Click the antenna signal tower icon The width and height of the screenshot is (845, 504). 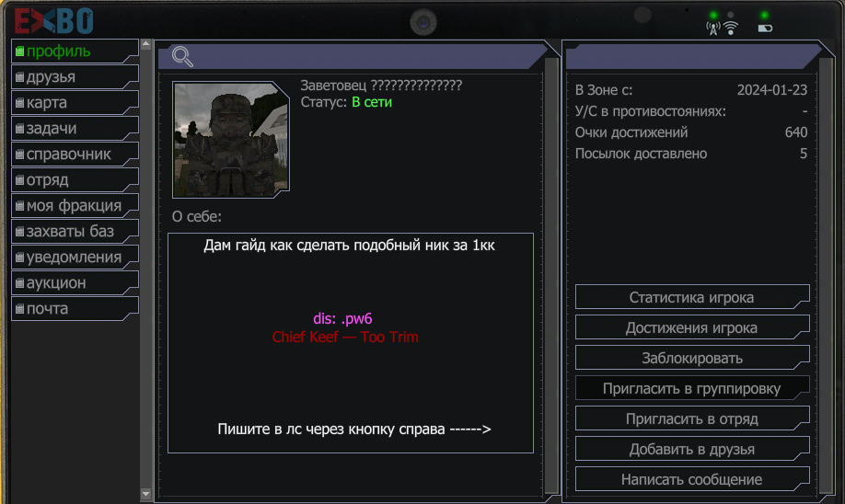(713, 29)
